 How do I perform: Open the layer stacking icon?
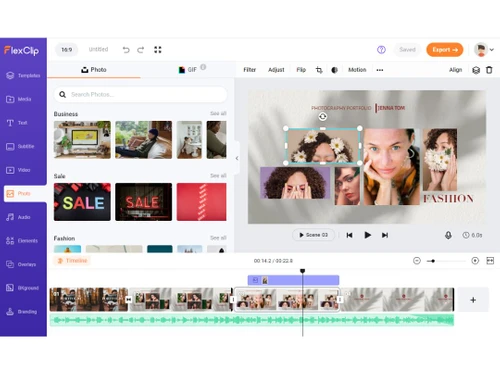(x=476, y=70)
